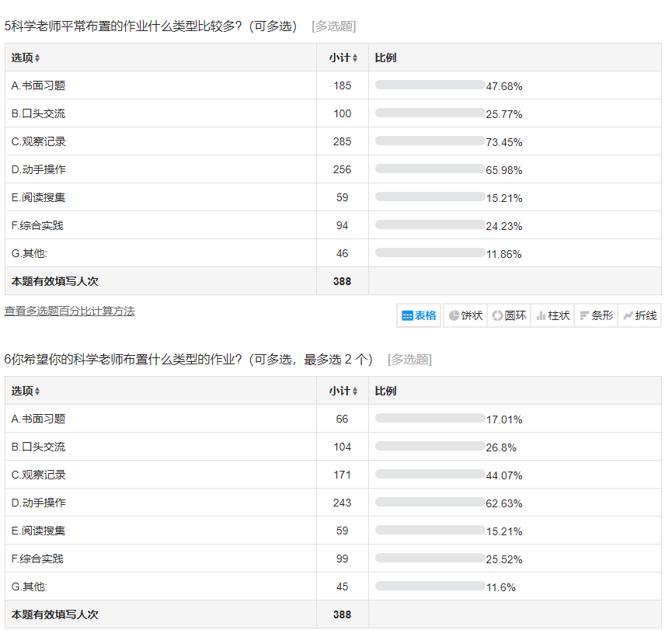Click the 285 count for 观察记录
672x630 pixels.
[x=342, y=141]
